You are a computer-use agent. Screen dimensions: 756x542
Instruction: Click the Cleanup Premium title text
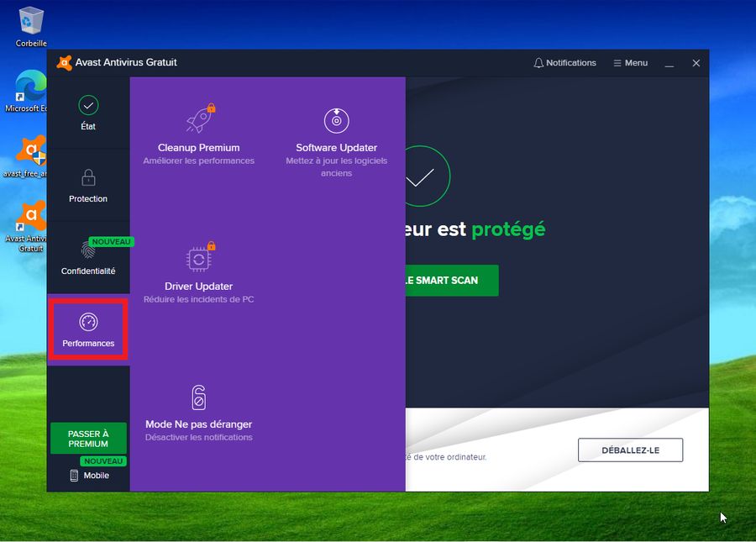pos(198,148)
